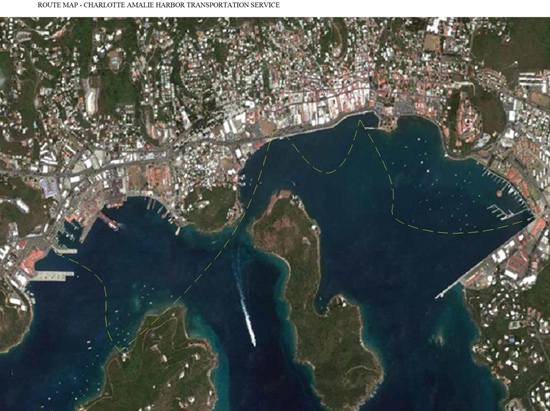Viewport: 550px width, 411px height.
Task: Click the blue-roofed building at left edge
Action: 49,187
